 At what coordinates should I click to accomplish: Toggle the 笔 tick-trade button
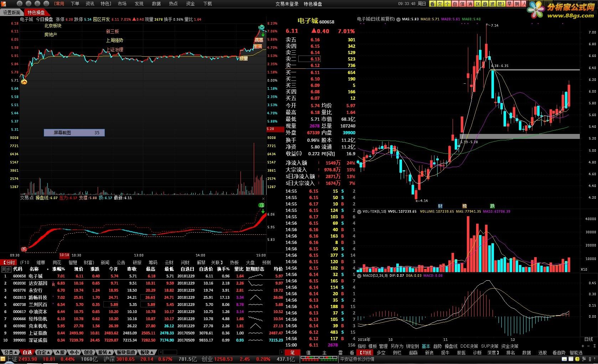pos(292,353)
